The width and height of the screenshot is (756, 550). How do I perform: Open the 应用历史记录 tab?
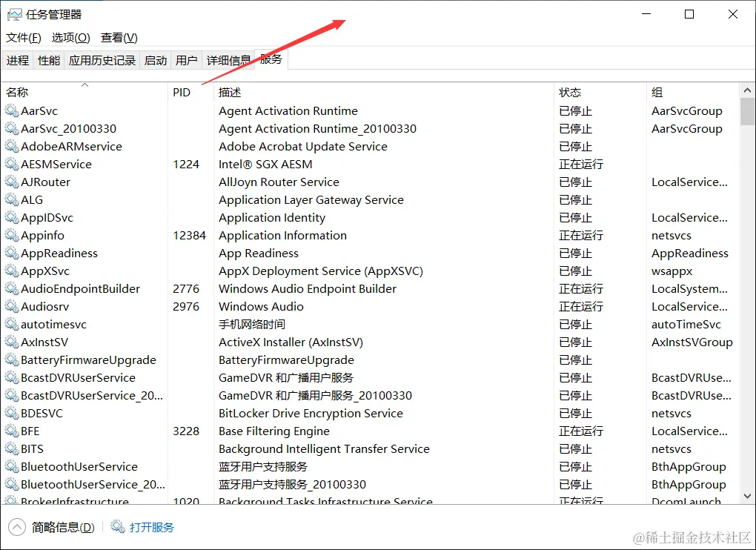coord(102,60)
